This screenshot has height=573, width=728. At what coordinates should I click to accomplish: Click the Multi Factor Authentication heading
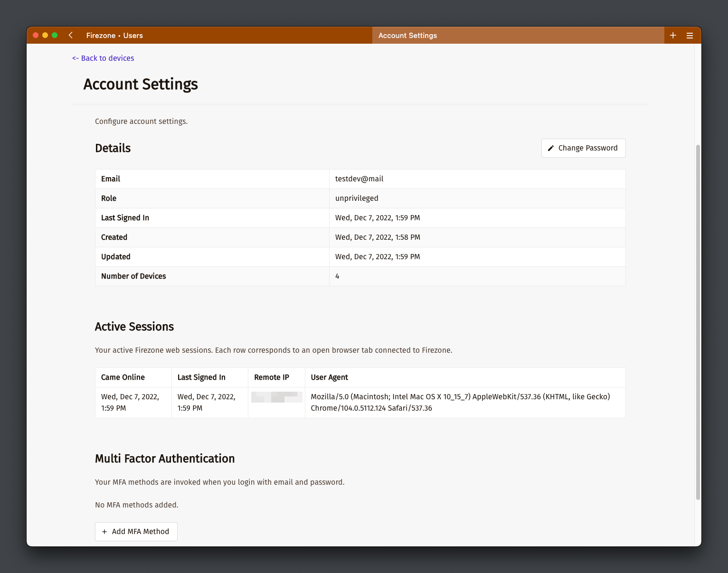coord(165,459)
